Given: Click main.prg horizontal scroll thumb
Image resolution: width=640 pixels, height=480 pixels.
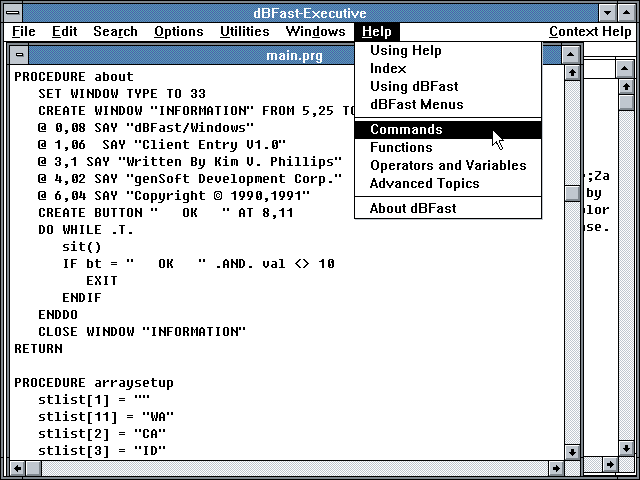Looking at the screenshot, I should click(x=33, y=468).
